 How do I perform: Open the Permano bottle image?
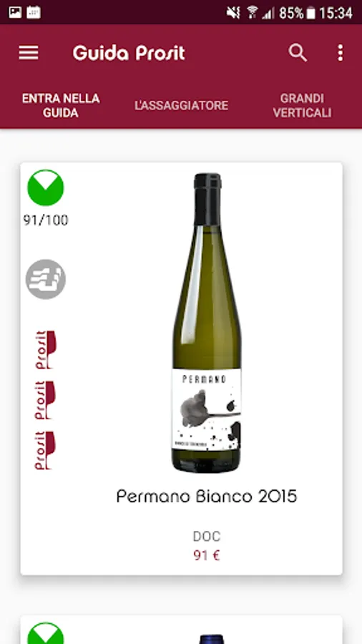click(207, 323)
